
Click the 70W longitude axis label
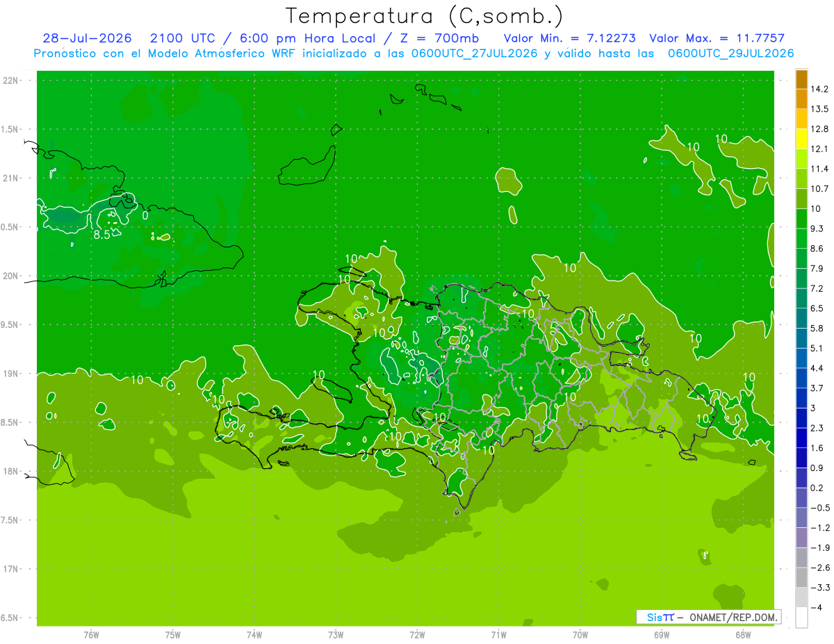pos(580,634)
